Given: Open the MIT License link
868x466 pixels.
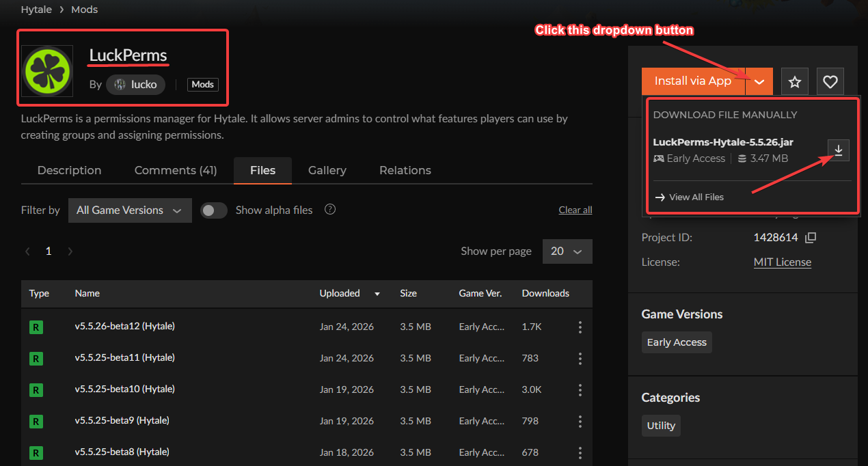Looking at the screenshot, I should pyautogui.click(x=782, y=262).
